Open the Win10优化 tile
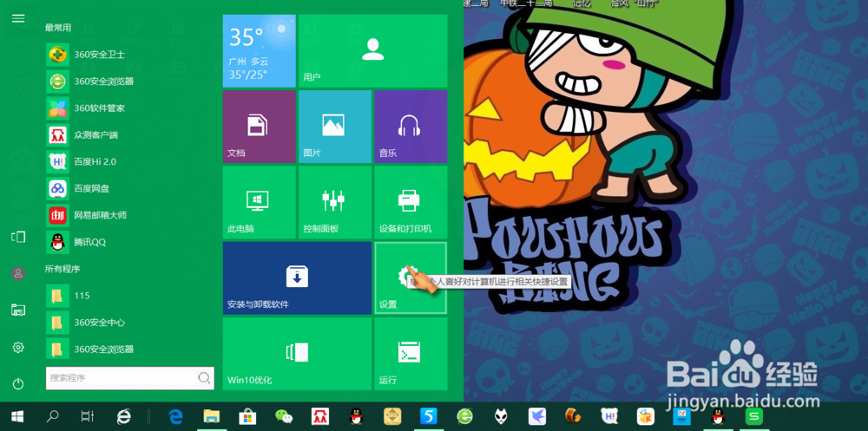The image size is (868, 431). pos(297,354)
